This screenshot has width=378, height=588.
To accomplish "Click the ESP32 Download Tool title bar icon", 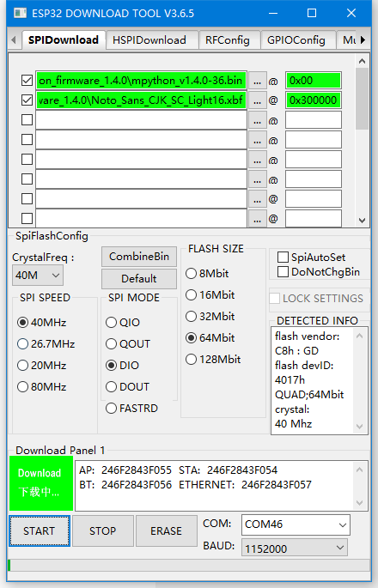I will point(20,14).
